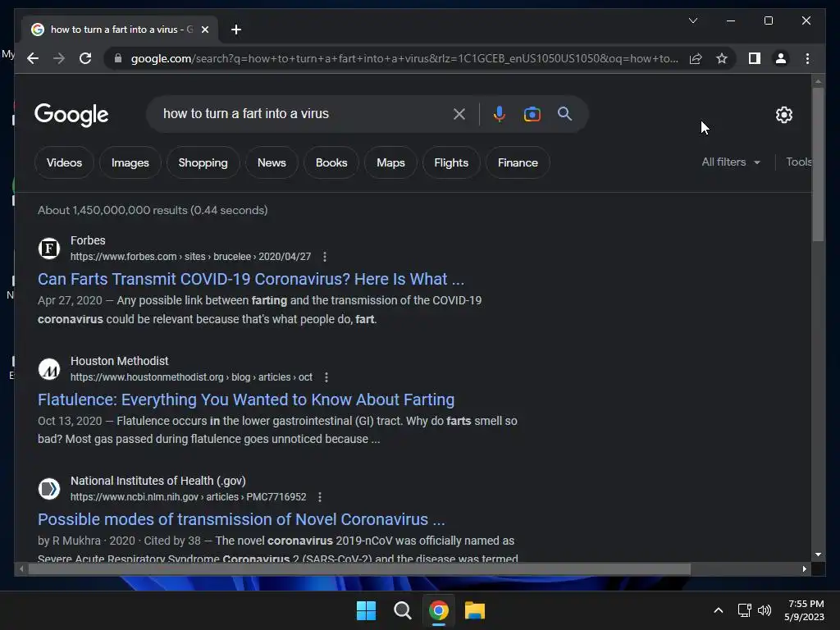Click the vertical scrollbar thumb
Screen dimensions: 840x630
tap(818, 164)
